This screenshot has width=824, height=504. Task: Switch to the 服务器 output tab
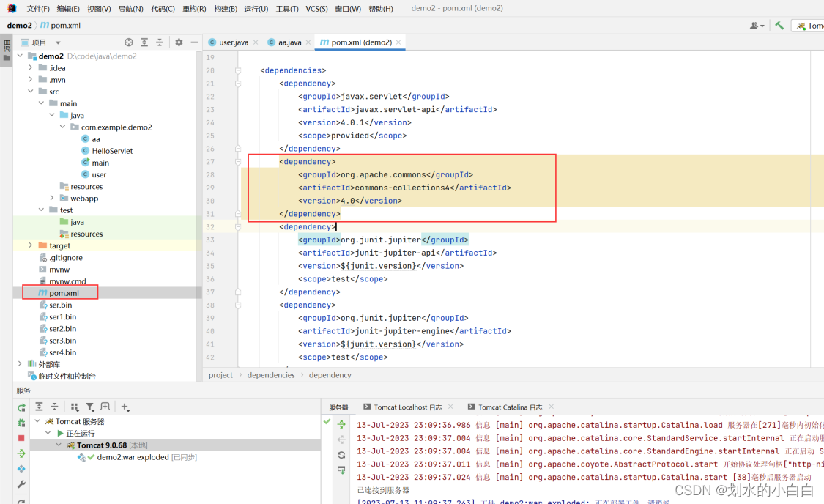point(338,407)
